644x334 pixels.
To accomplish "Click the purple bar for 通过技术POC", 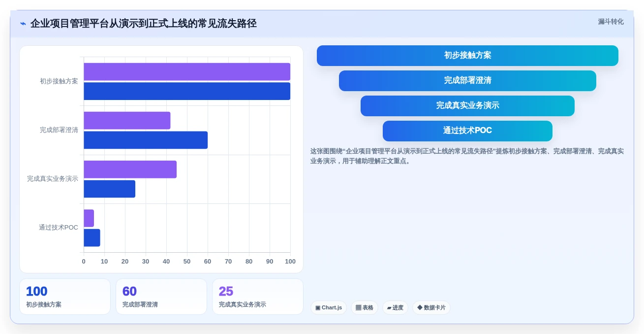I will point(89,218).
